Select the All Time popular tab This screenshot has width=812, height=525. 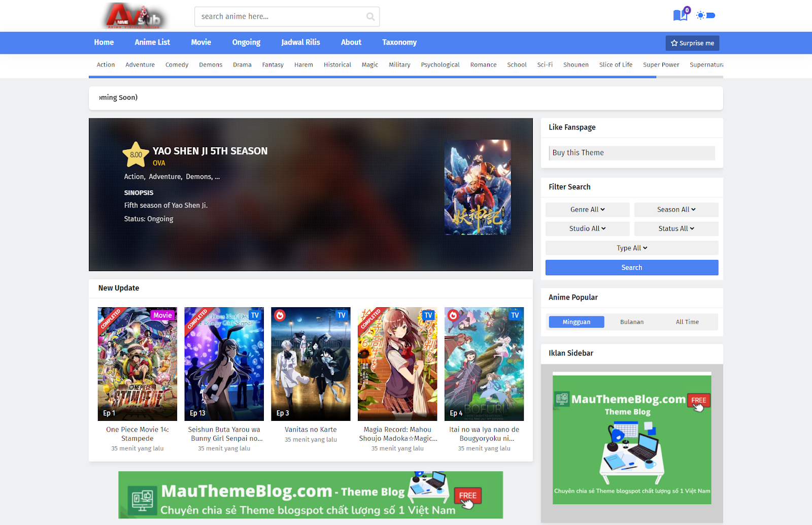687,322
